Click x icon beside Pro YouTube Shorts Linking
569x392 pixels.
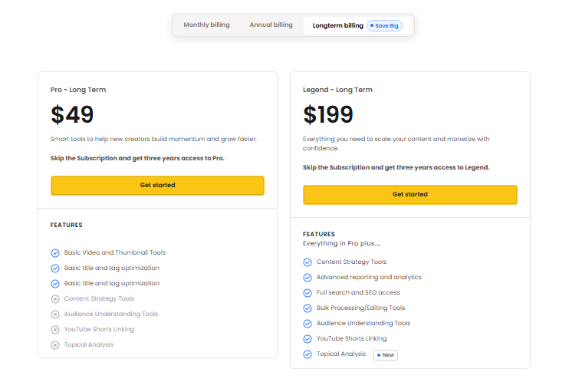[x=55, y=330]
